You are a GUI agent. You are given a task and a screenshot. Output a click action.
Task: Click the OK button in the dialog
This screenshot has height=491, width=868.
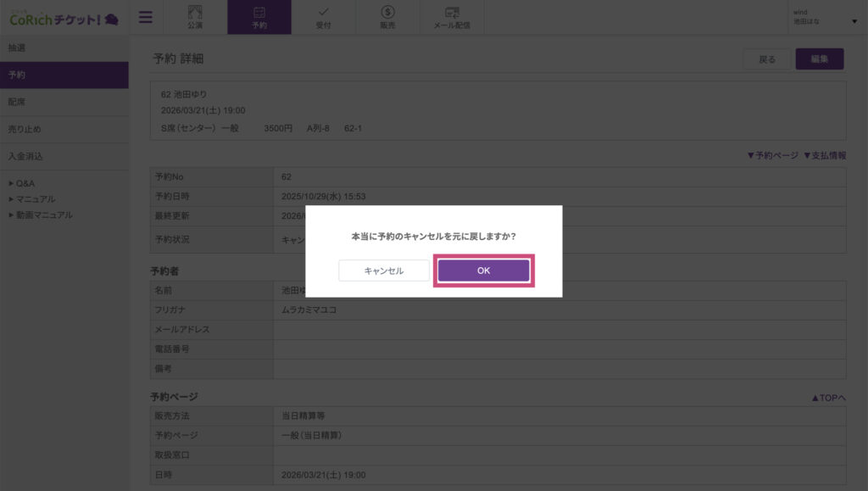(483, 271)
